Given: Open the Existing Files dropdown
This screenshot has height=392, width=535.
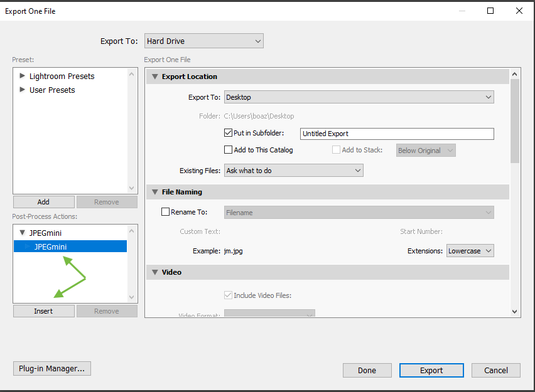Looking at the screenshot, I should pyautogui.click(x=294, y=171).
